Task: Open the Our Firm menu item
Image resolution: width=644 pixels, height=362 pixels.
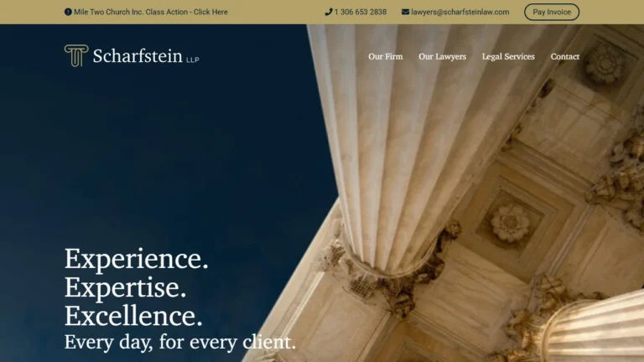Action: (x=385, y=57)
